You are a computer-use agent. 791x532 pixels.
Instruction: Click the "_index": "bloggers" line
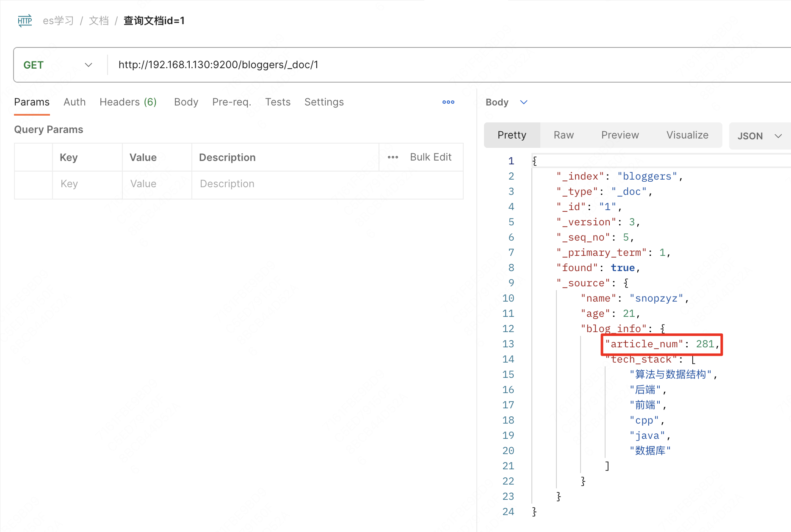pyautogui.click(x=620, y=176)
